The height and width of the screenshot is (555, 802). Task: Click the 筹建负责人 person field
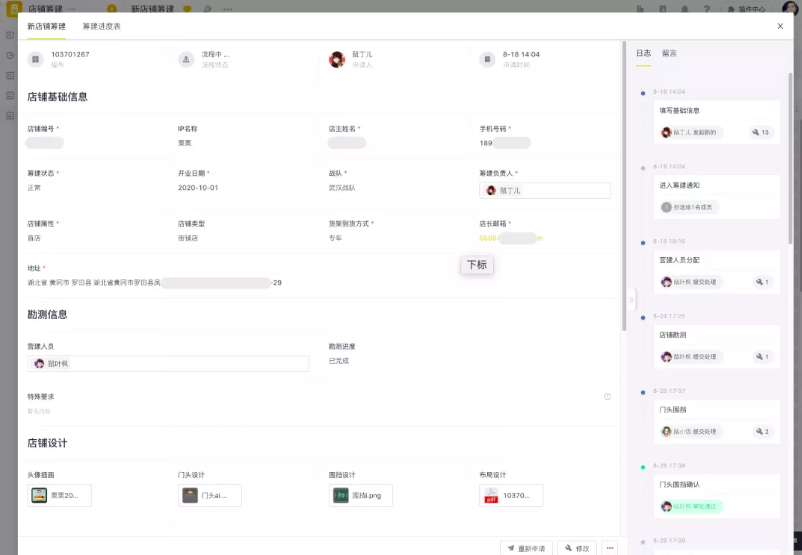click(545, 190)
